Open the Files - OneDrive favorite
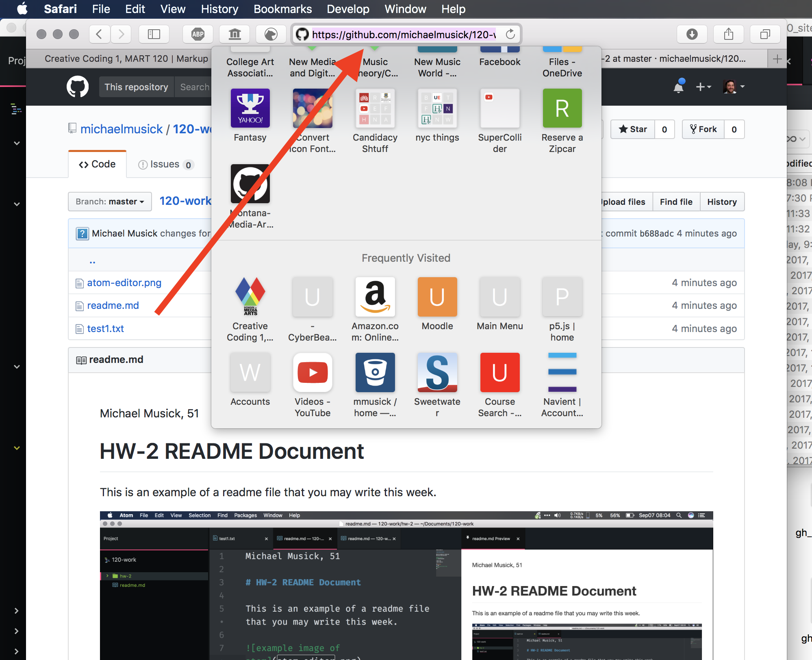 coord(562,62)
